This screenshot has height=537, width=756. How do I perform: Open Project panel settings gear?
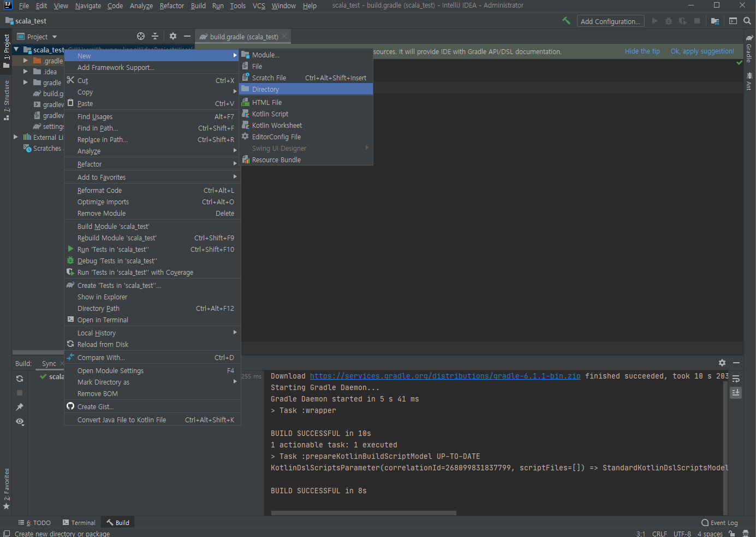[173, 36]
